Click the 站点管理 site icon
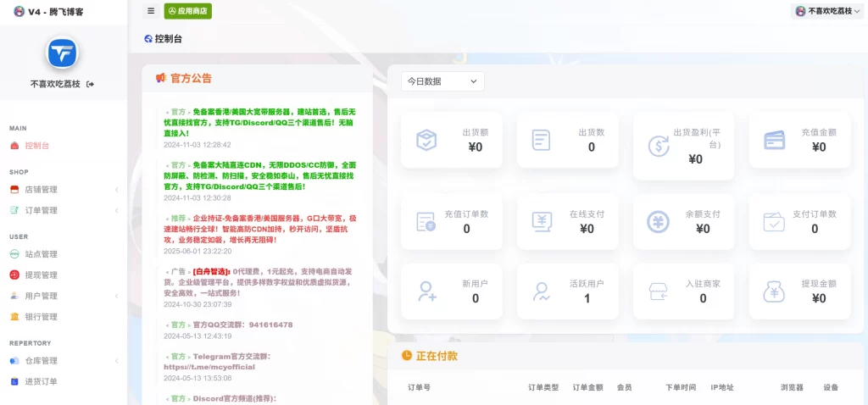The height and width of the screenshot is (405, 868). point(14,254)
